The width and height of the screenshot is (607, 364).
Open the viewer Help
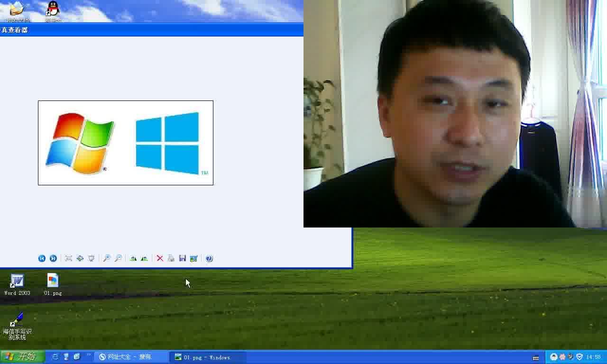click(x=209, y=258)
